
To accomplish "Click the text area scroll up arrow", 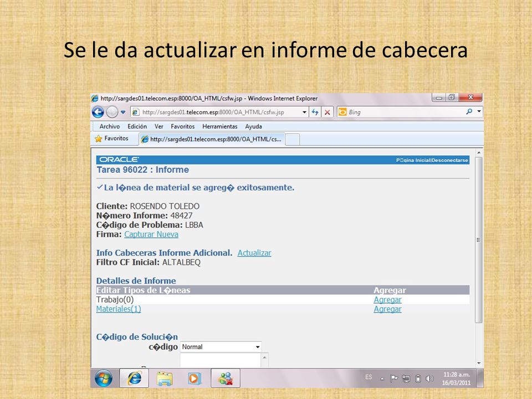I will (265, 358).
